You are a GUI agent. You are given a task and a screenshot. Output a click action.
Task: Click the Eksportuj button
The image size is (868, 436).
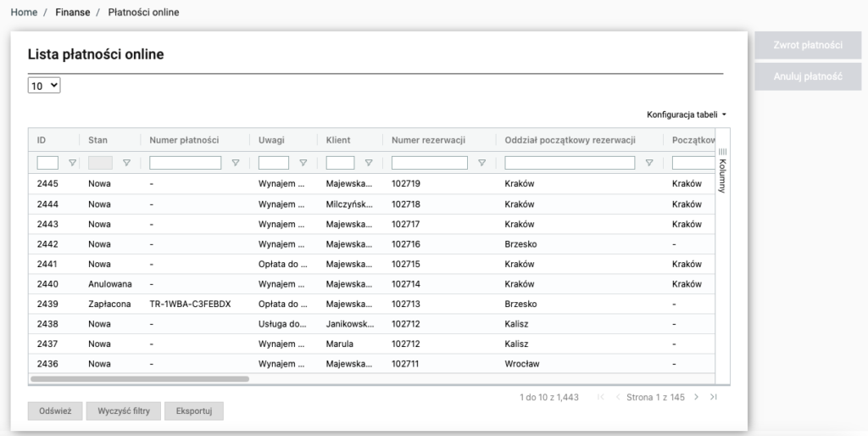pos(193,411)
